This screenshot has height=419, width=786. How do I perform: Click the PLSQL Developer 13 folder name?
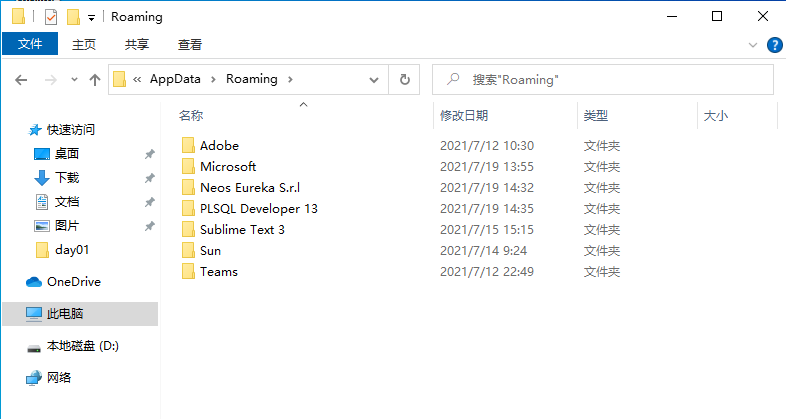(259, 209)
